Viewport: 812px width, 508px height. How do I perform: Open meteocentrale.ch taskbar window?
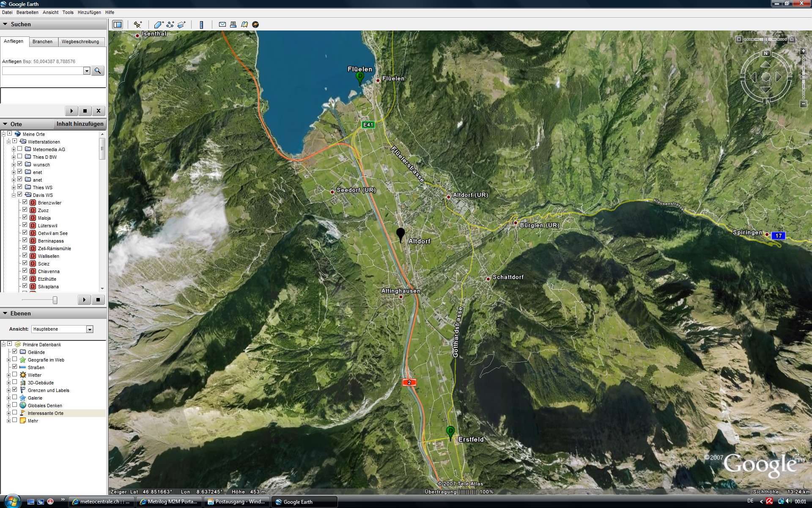[101, 502]
